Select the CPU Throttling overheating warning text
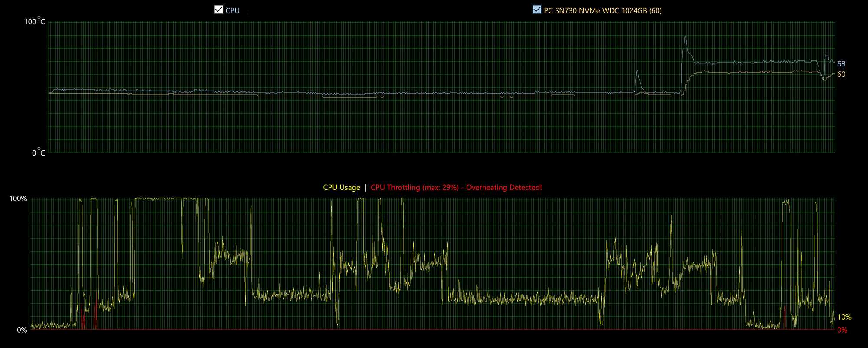The height and width of the screenshot is (348, 868). tap(456, 188)
